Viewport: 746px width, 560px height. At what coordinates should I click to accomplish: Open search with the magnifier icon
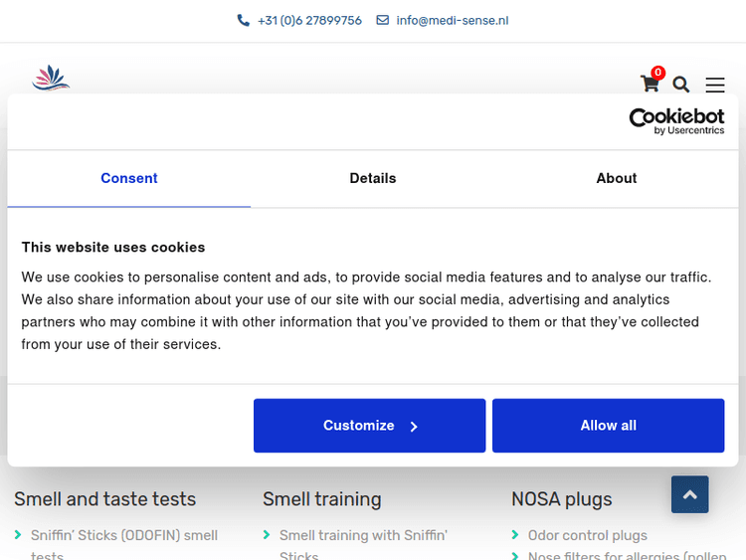point(681,85)
